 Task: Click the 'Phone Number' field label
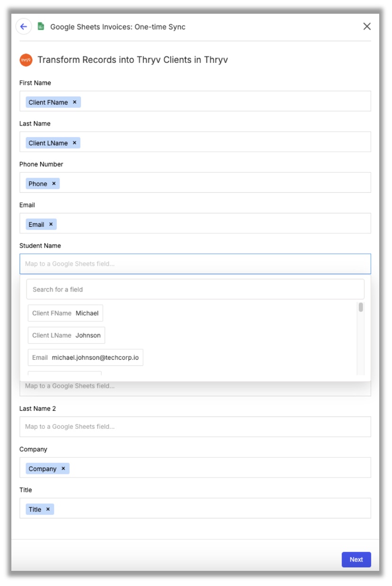[41, 164]
